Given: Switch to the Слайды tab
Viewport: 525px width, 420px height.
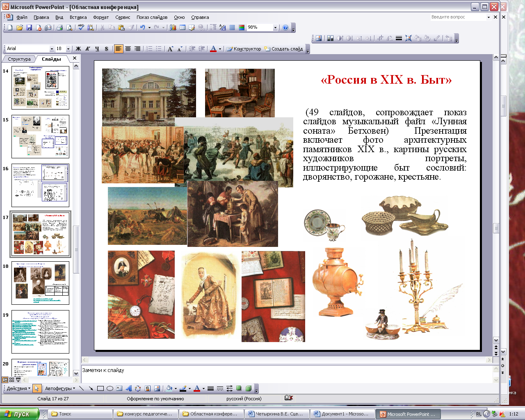Looking at the screenshot, I should tap(52, 59).
